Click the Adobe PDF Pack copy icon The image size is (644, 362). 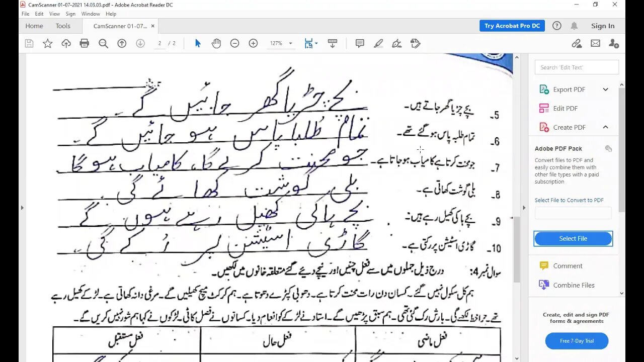tap(608, 148)
